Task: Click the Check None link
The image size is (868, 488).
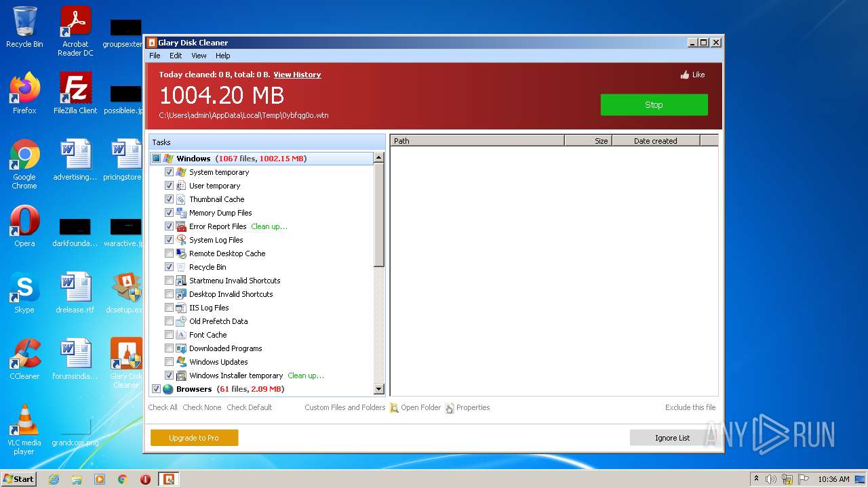Action: 202,407
